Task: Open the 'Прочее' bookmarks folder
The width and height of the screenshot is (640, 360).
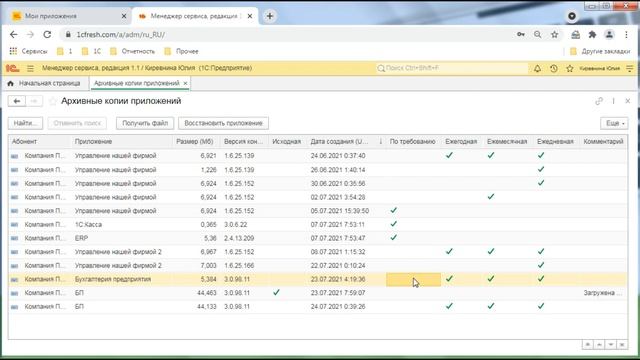Action: coord(181,51)
